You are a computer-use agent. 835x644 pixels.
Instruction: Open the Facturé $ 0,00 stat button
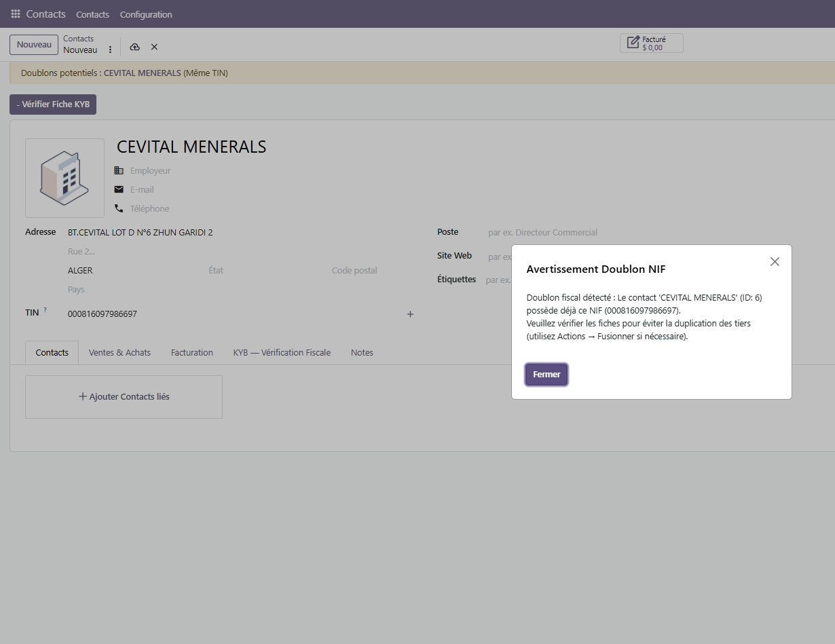[x=651, y=43]
